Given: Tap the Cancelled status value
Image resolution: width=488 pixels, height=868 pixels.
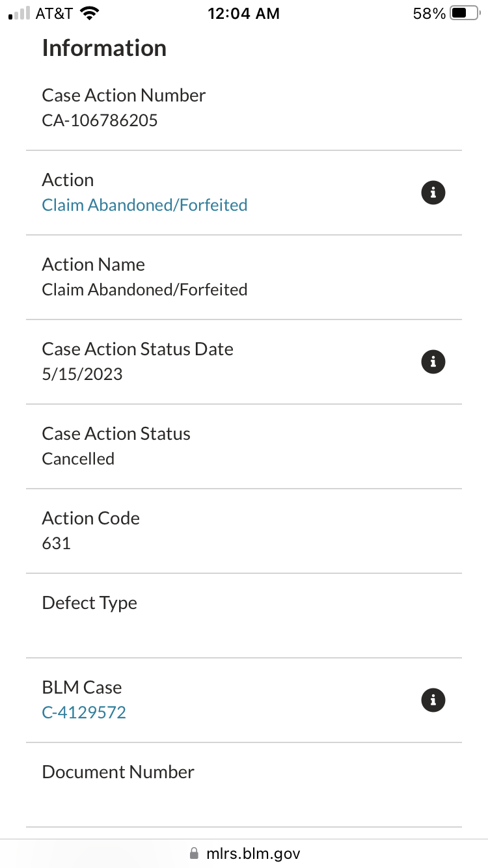Looking at the screenshot, I should pos(78,459).
